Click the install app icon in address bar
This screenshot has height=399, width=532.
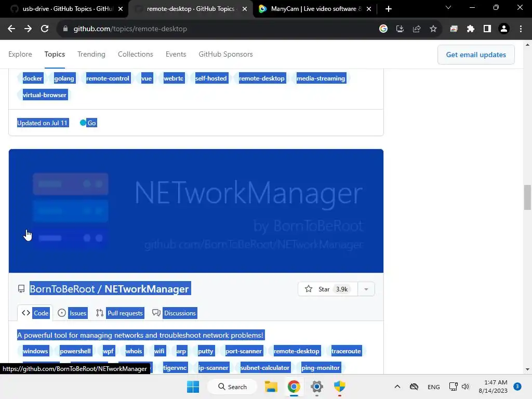click(x=400, y=29)
